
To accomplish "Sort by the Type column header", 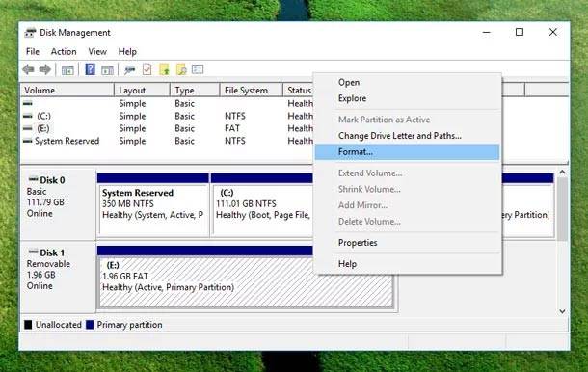I will (x=195, y=91).
